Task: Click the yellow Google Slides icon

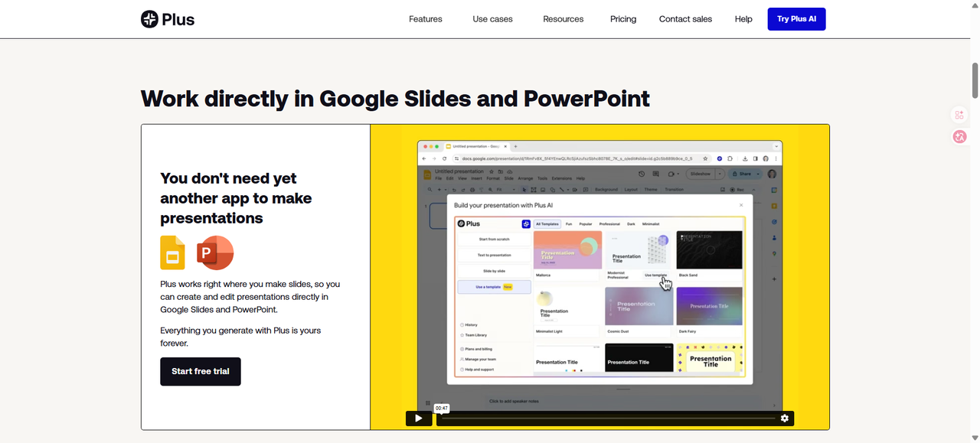Action: tap(172, 253)
